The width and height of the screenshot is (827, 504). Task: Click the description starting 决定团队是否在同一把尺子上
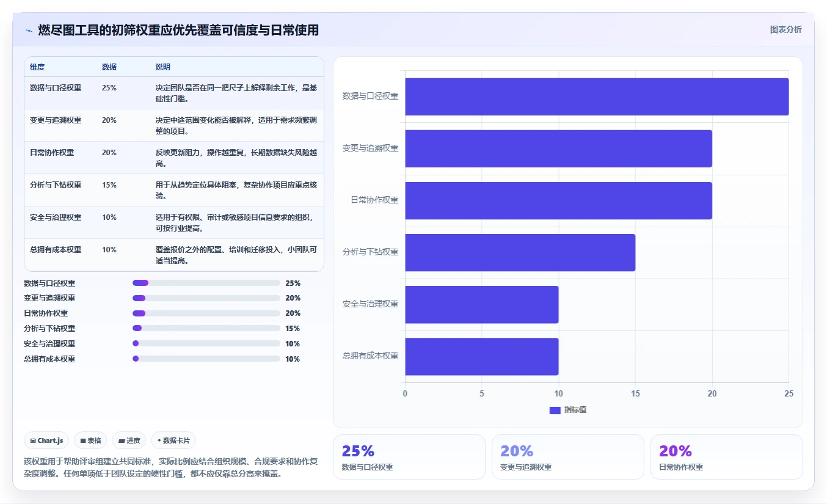(x=236, y=93)
